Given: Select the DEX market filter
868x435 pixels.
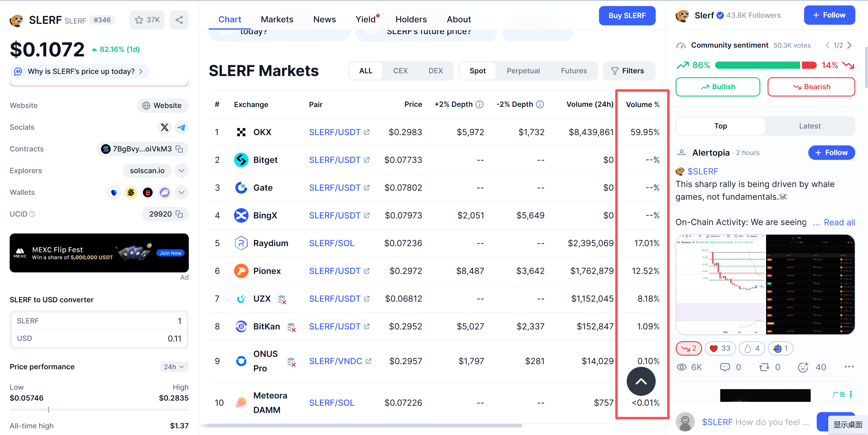Looking at the screenshot, I should tap(435, 71).
